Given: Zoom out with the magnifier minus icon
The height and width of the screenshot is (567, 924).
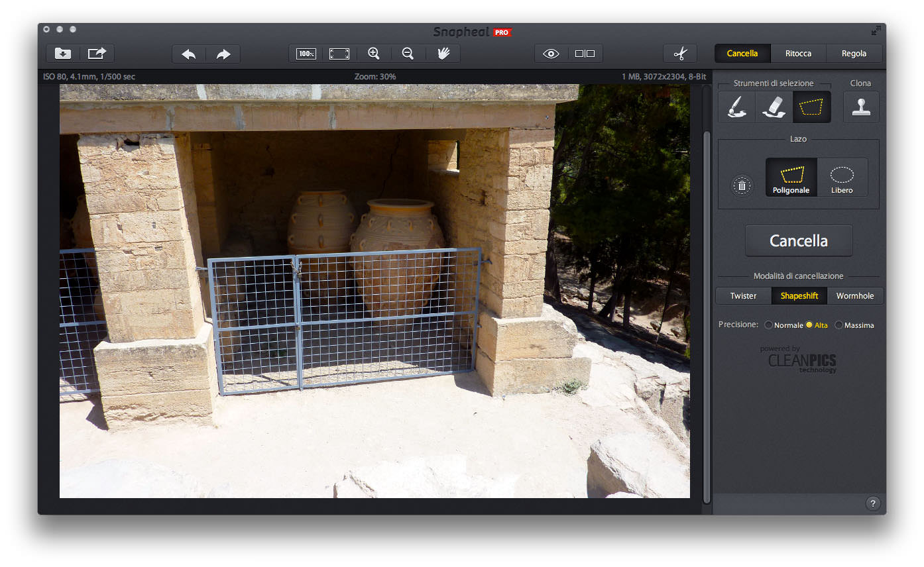Looking at the screenshot, I should (x=408, y=54).
